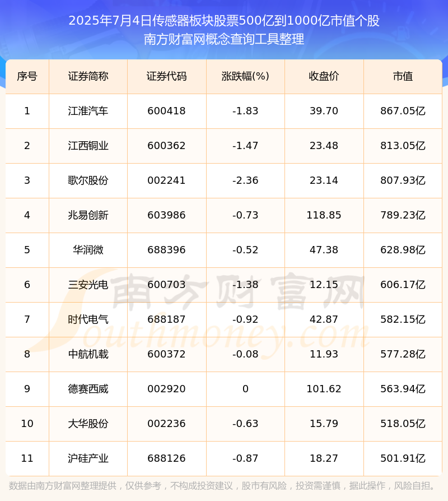
Task: Click the 市值 column header
Action: [x=403, y=76]
